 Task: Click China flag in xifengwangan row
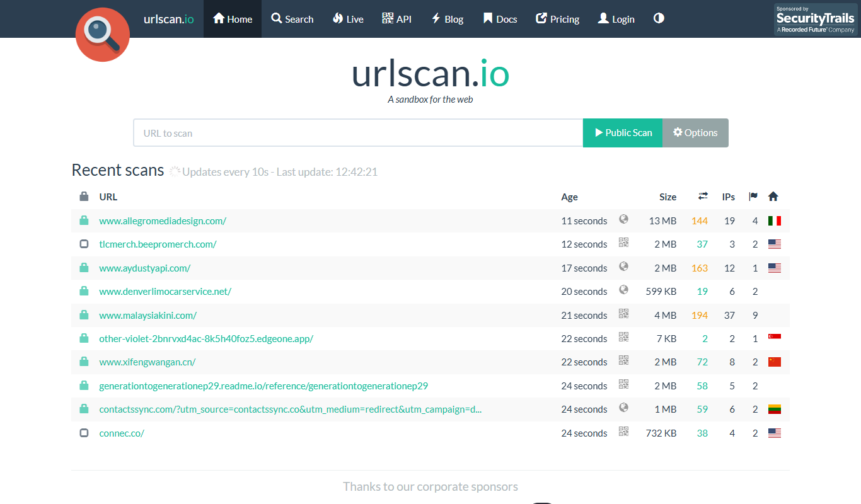tap(775, 362)
